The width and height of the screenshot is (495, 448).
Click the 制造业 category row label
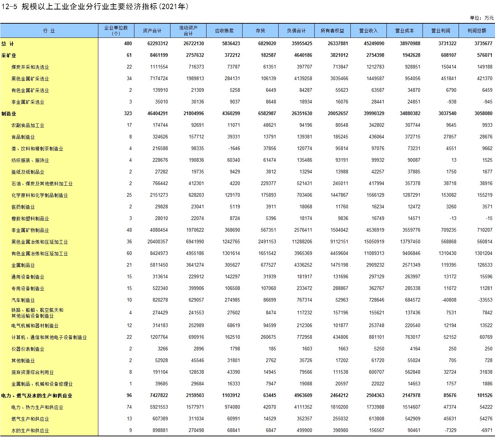click(x=9, y=114)
